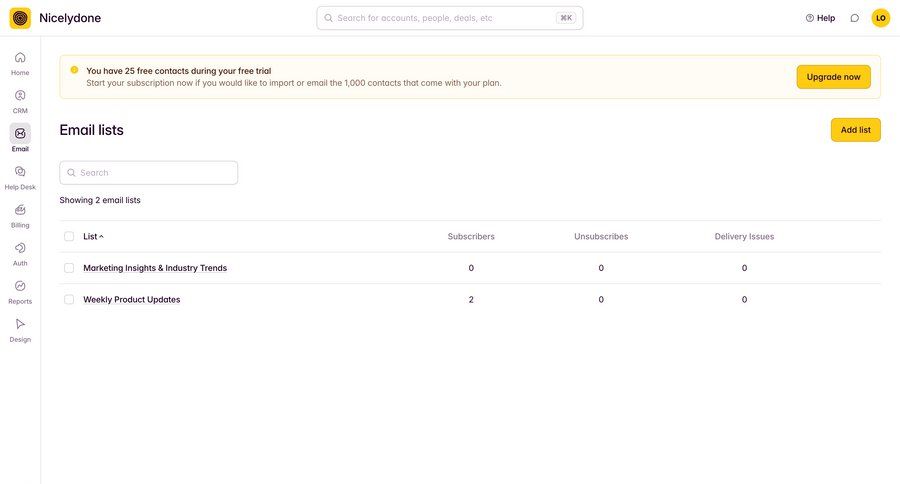Go to Billing in the sidebar
This screenshot has height=484, width=900.
pyautogui.click(x=20, y=216)
